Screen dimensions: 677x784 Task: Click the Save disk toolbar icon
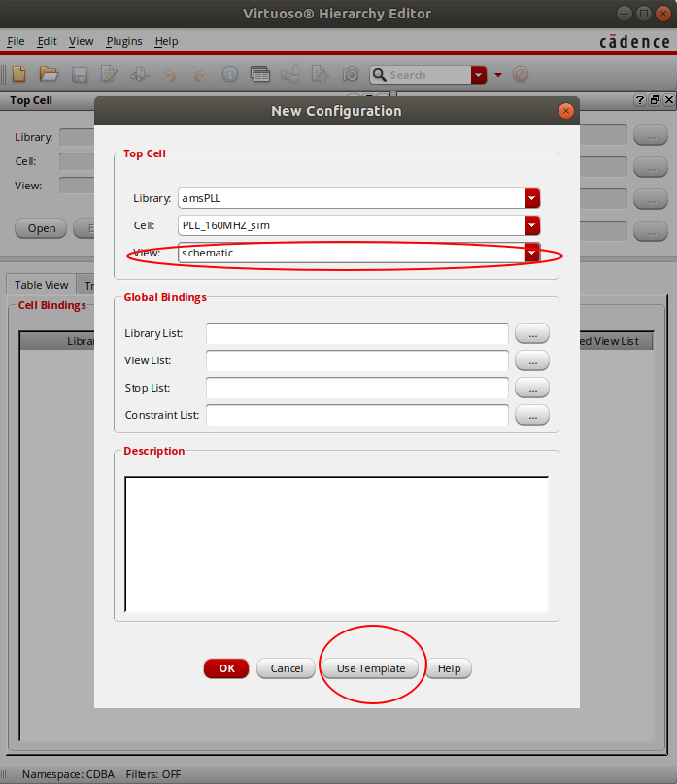click(80, 75)
